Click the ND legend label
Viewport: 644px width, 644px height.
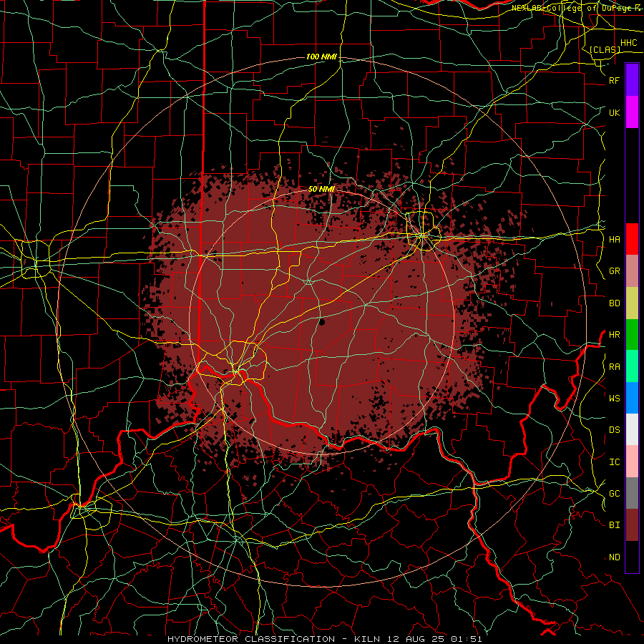click(614, 557)
